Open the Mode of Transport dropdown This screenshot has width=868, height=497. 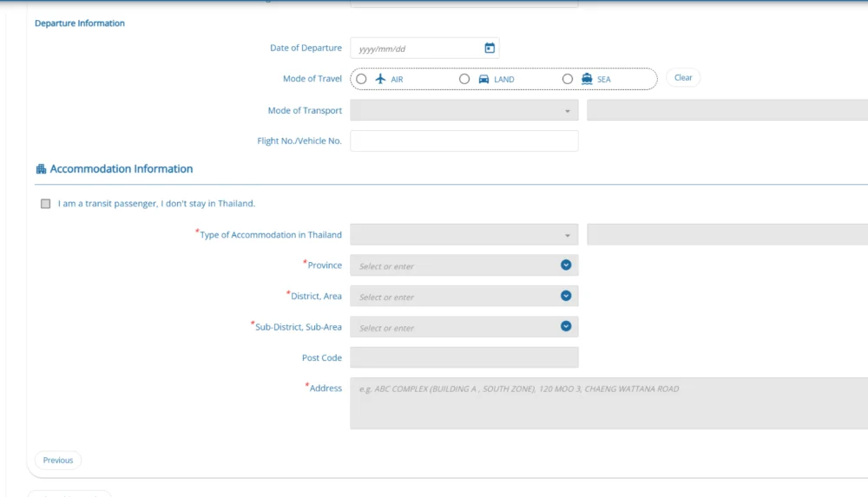pyautogui.click(x=464, y=110)
